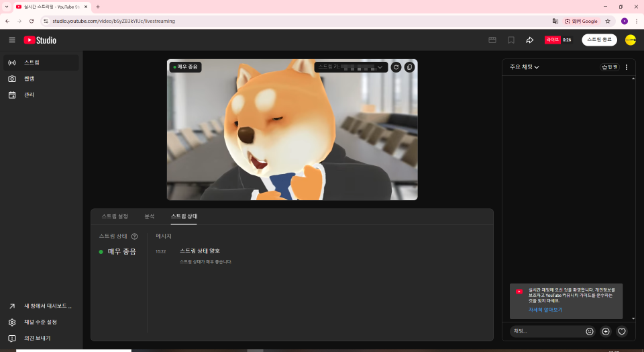Open the emoji picker in chat box
The width and height of the screenshot is (644, 352).
(590, 331)
